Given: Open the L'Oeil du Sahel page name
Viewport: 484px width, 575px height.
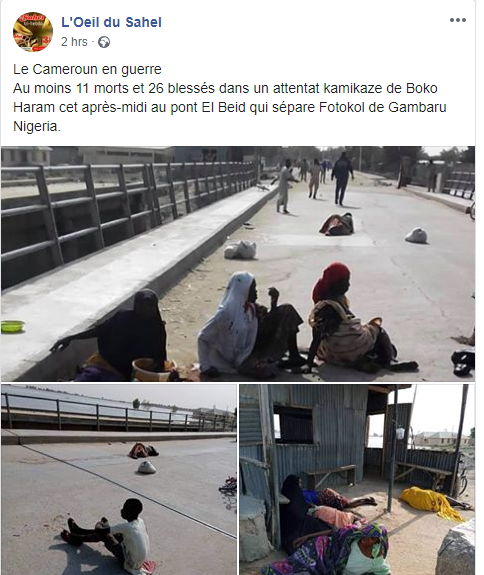Looking at the screenshot, I should pyautogui.click(x=111, y=22).
